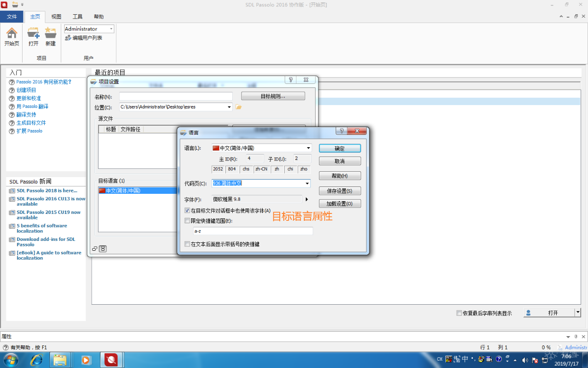Open the 创建项目 getting started link

[26, 90]
